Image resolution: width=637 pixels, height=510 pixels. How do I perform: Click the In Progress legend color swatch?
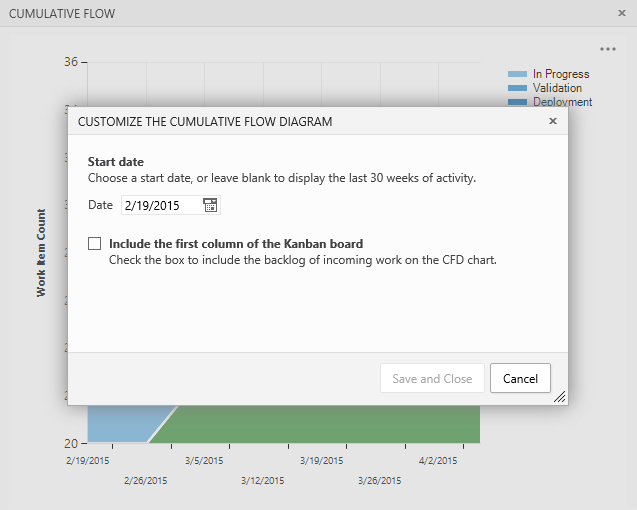(x=517, y=74)
